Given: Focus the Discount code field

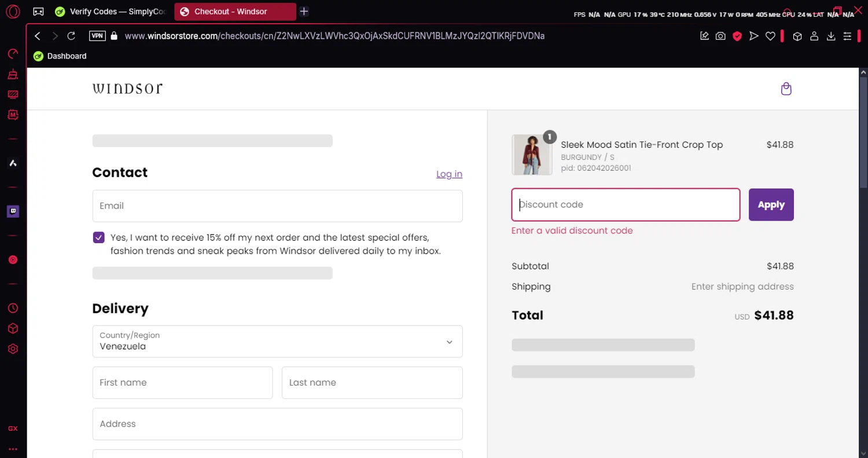Looking at the screenshot, I should (x=626, y=204).
